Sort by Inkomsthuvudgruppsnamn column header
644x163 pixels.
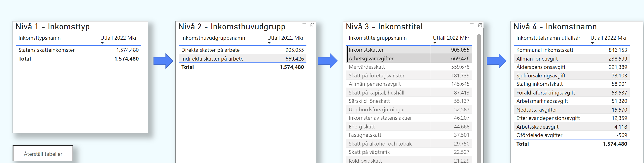pyautogui.click(x=213, y=38)
